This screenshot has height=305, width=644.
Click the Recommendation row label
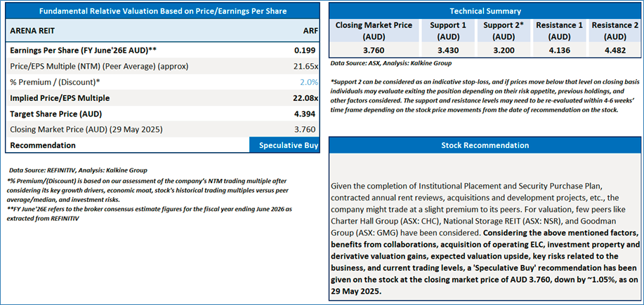[x=44, y=145]
